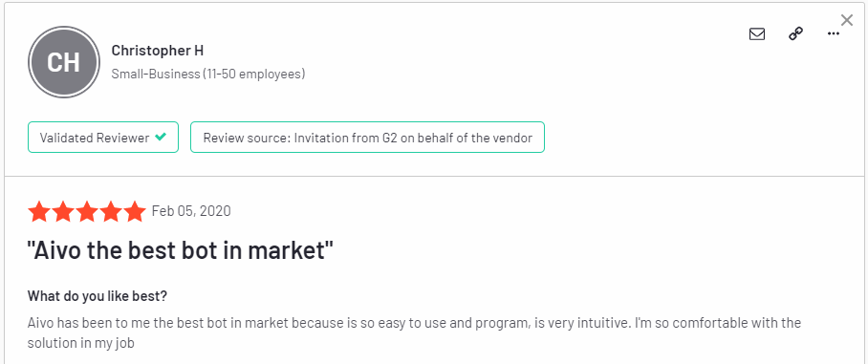Open Christopher H reviewer profile name
Screen dimensions: 868x364
pyautogui.click(x=157, y=51)
